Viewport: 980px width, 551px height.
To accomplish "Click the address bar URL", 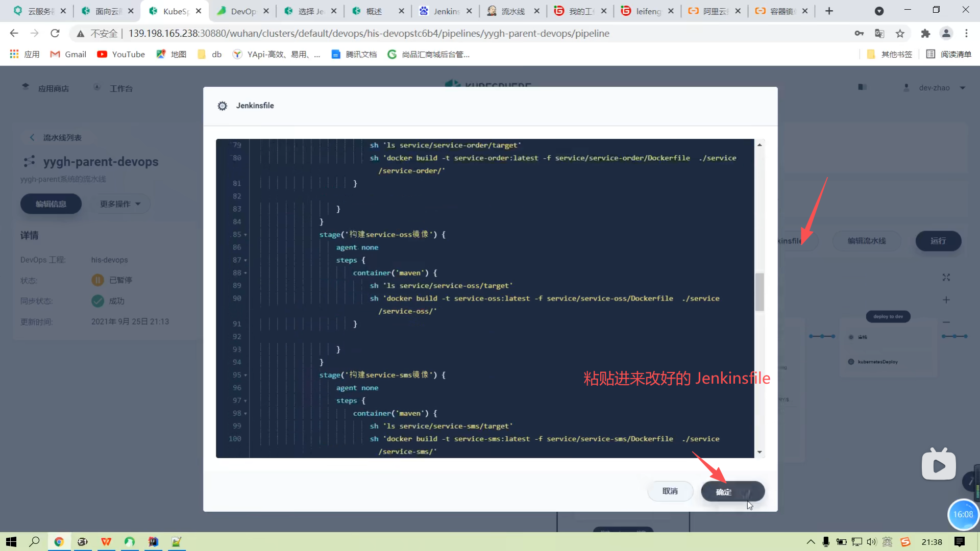I will point(369,33).
